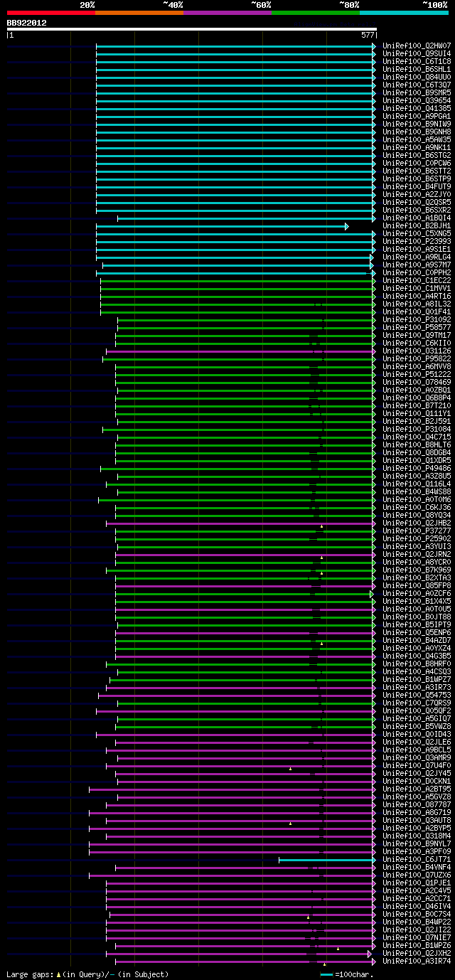Click the purple ~60% identity legend segment
455x980 pixels.
(227, 12)
